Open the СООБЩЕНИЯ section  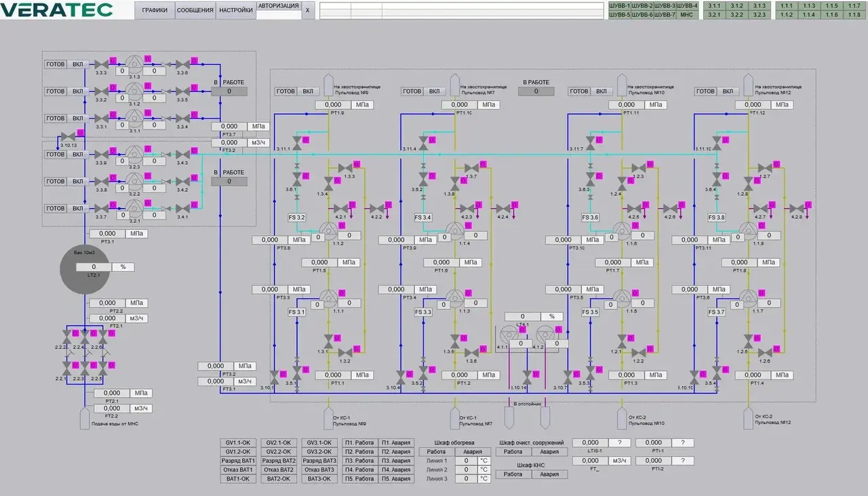pos(195,10)
